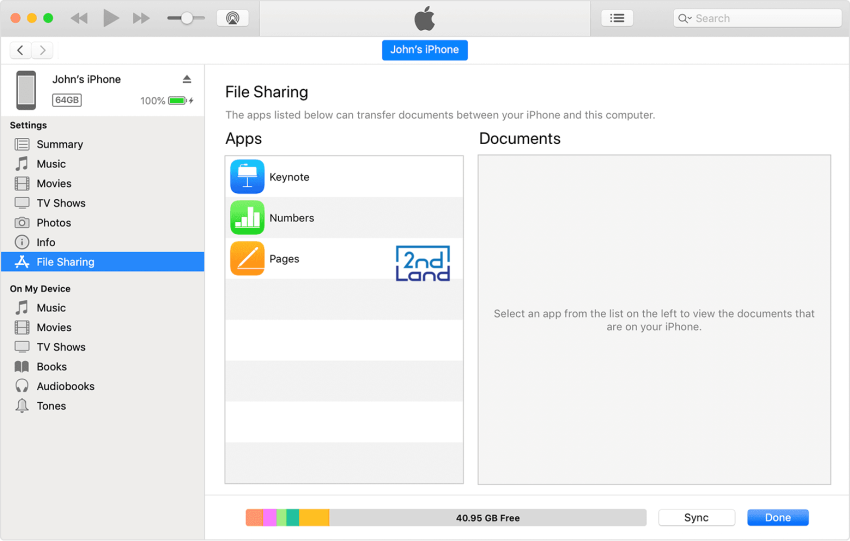Open Music under Settings
The height and width of the screenshot is (541, 850).
(102, 164)
